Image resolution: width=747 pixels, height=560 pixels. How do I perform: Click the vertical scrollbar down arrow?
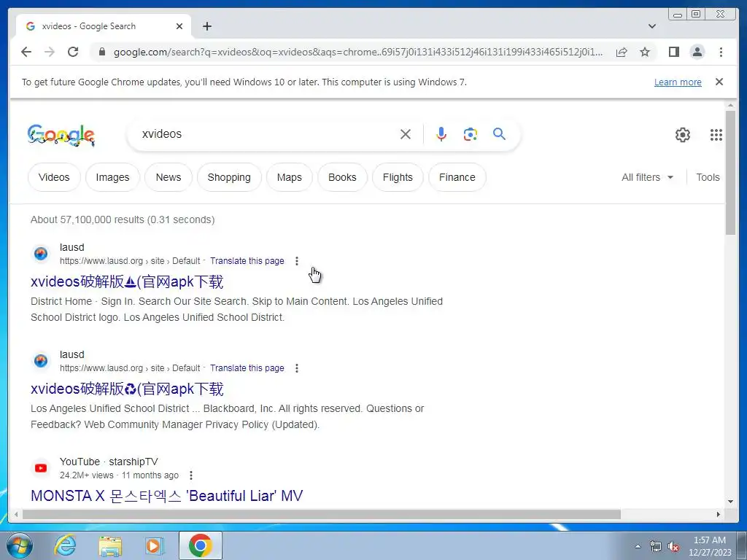pos(730,502)
